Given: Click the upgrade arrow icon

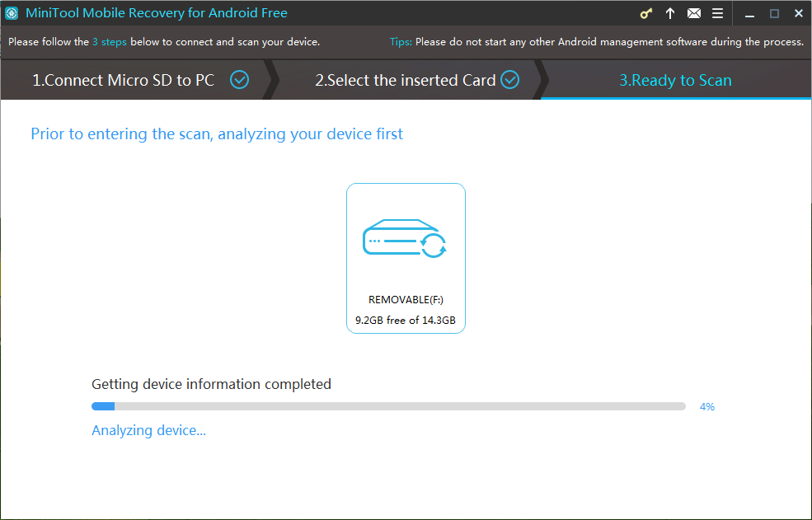Looking at the screenshot, I should click(670, 13).
